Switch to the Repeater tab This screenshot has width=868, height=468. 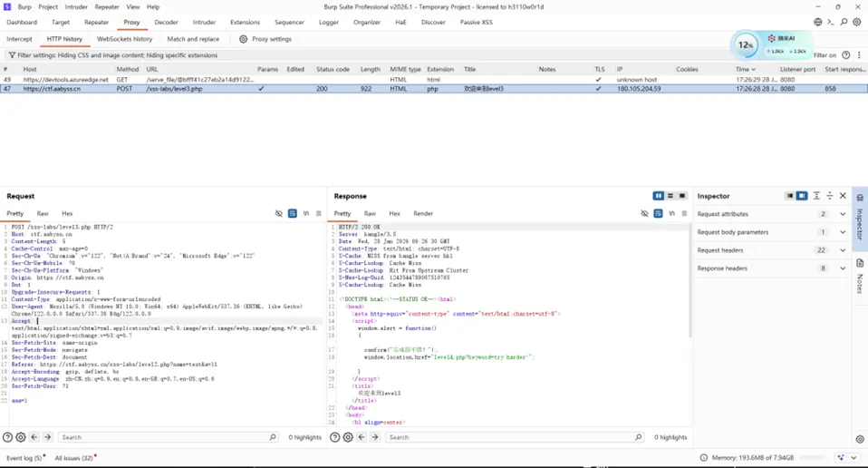[96, 22]
